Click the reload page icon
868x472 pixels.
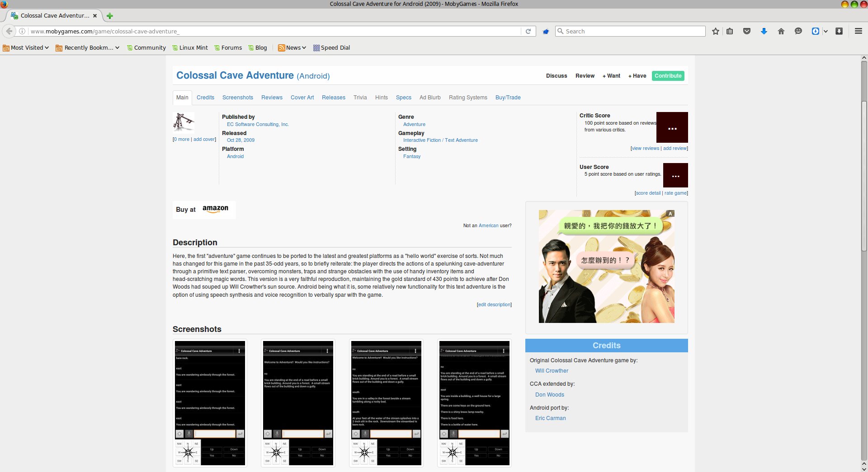point(528,31)
